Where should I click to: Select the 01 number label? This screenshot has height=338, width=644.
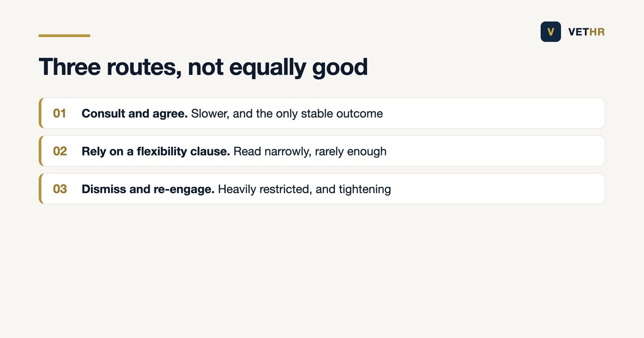(60, 113)
